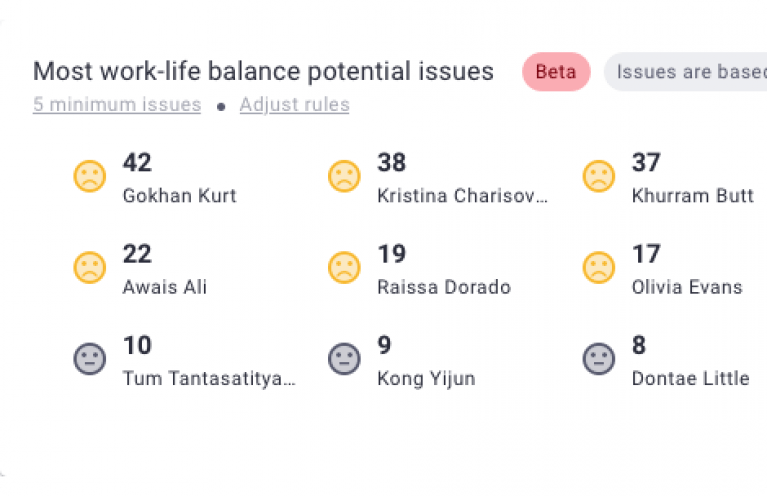Click sad face icon beside Olivia Evans
Image resolution: width=767 pixels, height=496 pixels.
599,268
